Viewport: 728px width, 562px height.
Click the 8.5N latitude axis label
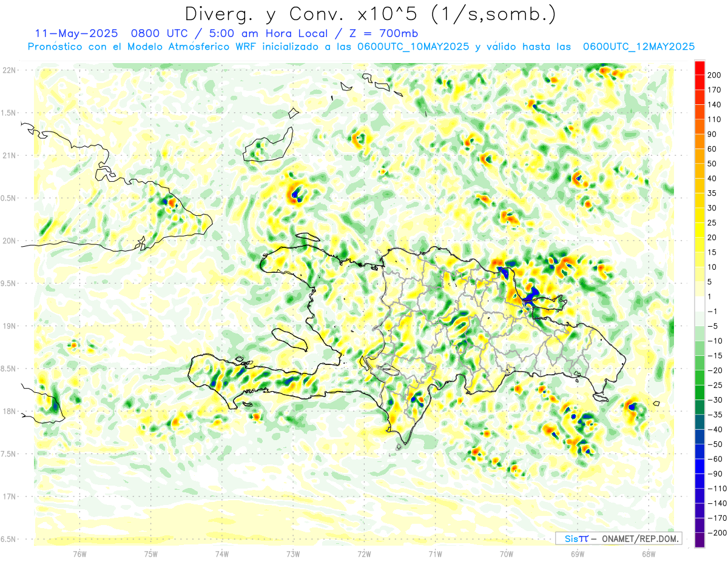click(9, 369)
